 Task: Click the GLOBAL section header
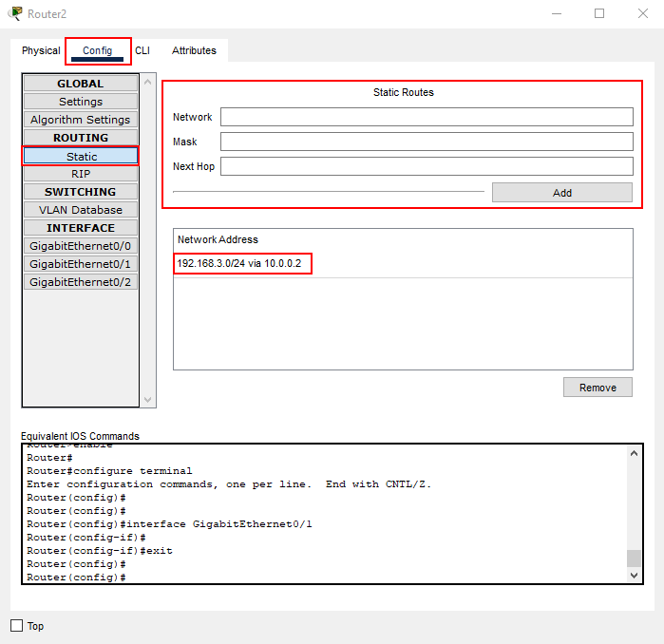pos(81,84)
